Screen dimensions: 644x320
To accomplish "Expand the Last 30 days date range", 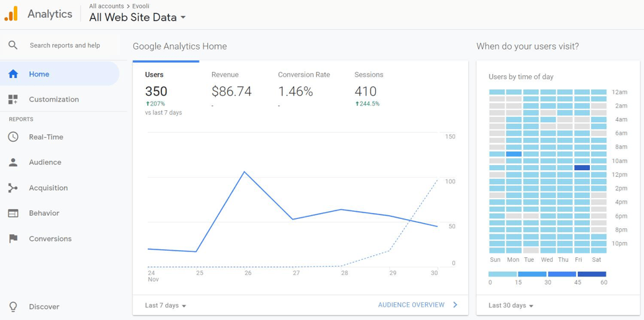I will (x=511, y=305).
